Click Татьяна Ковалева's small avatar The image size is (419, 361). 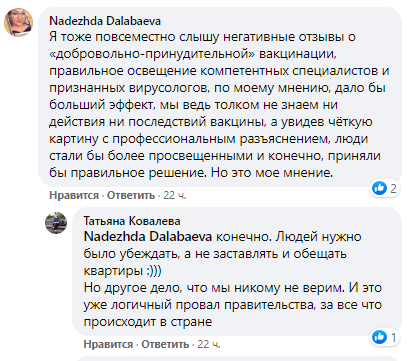[56, 223]
